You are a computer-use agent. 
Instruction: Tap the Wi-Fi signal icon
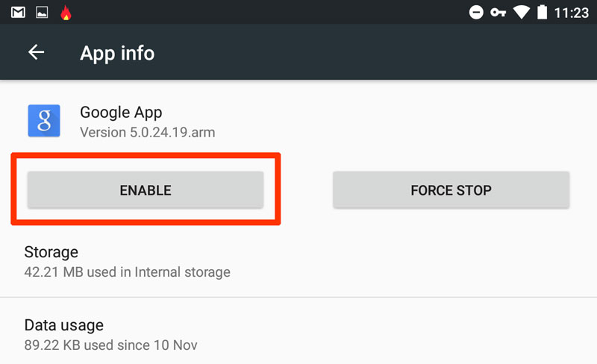[x=522, y=13]
